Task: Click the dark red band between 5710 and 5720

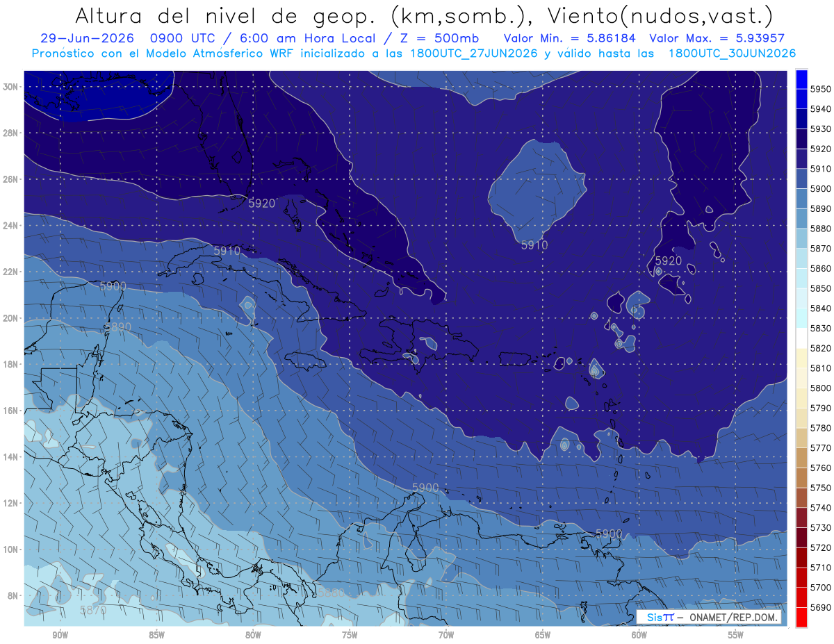Action: [801, 558]
